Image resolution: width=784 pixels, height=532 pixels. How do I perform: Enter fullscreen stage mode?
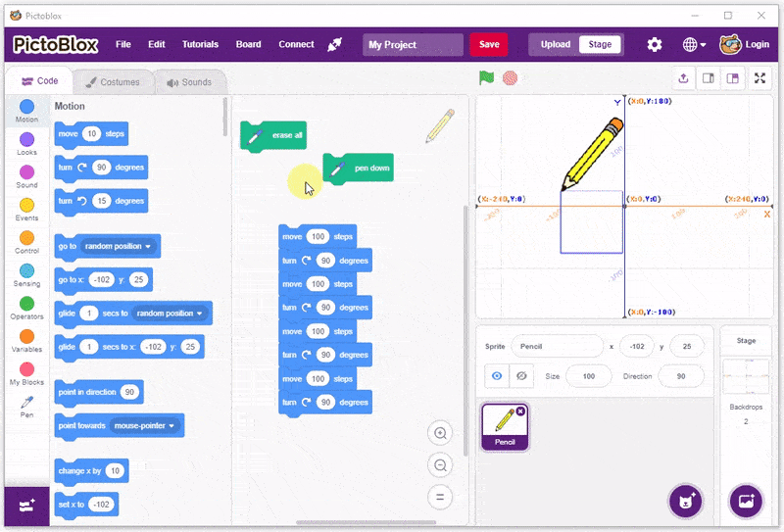click(760, 78)
